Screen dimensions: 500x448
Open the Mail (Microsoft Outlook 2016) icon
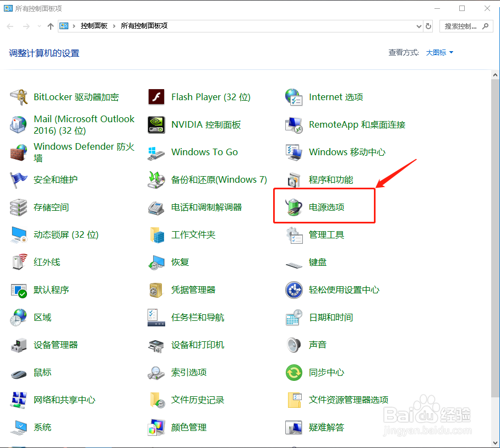[x=19, y=124]
